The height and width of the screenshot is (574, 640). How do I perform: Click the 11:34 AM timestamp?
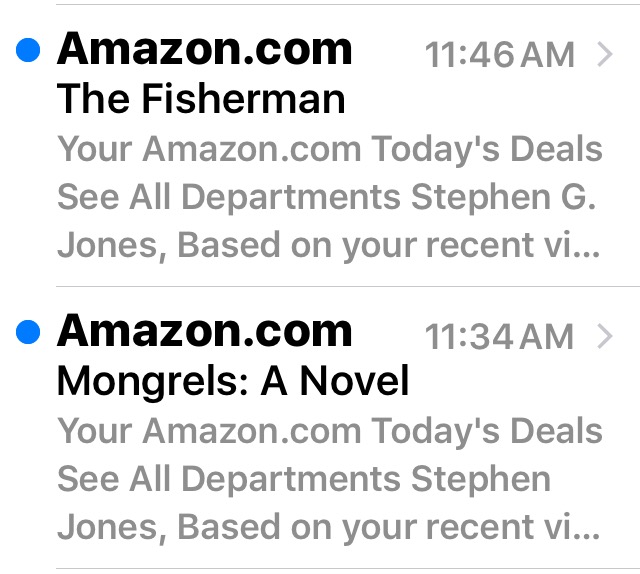click(500, 338)
